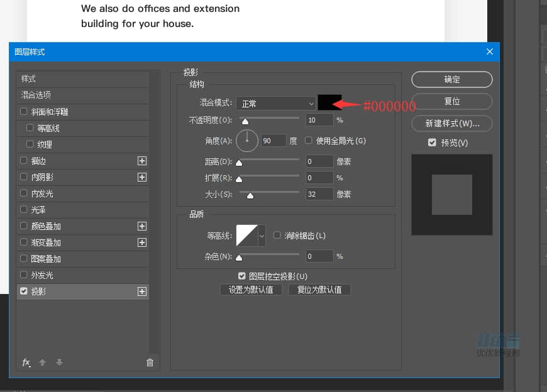
Task: Click the 不透明度 value field
Action: point(319,120)
